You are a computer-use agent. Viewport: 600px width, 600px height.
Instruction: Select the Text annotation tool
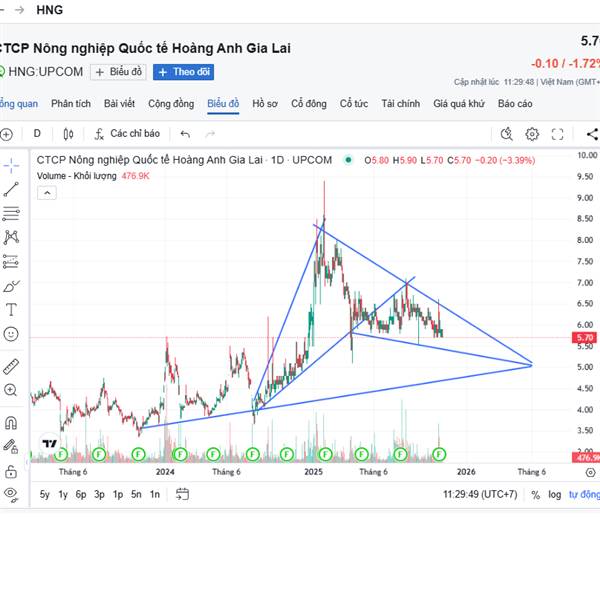(11, 310)
